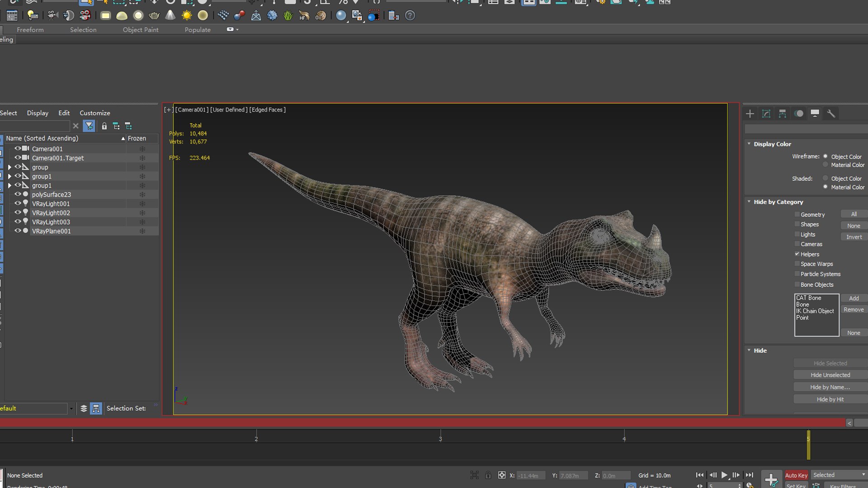
Task: Click the V-Ray dome light icon
Action: pyautogui.click(x=122, y=16)
